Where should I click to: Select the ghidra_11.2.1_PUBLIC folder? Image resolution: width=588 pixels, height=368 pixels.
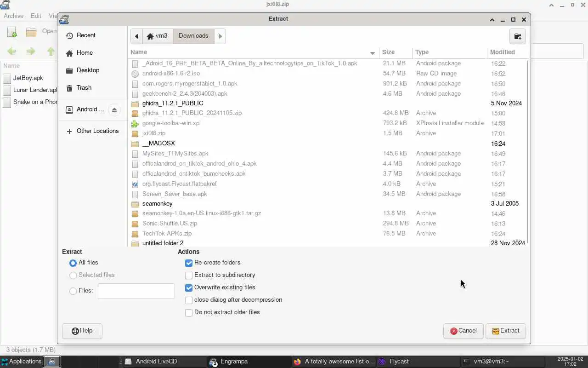(x=328, y=103)
